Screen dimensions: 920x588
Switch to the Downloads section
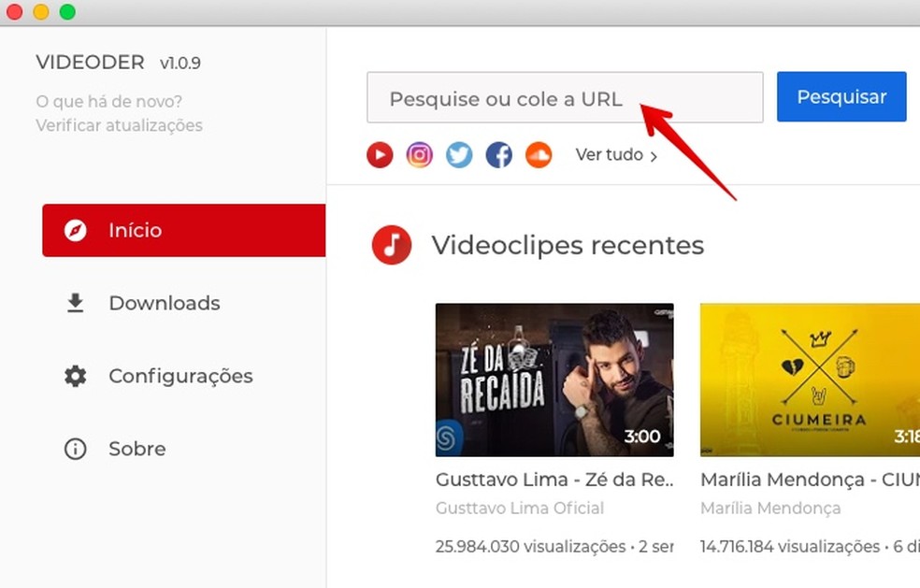pyautogui.click(x=164, y=302)
